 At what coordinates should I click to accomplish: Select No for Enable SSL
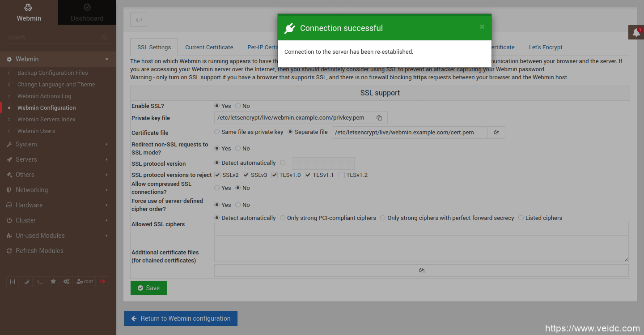click(238, 106)
